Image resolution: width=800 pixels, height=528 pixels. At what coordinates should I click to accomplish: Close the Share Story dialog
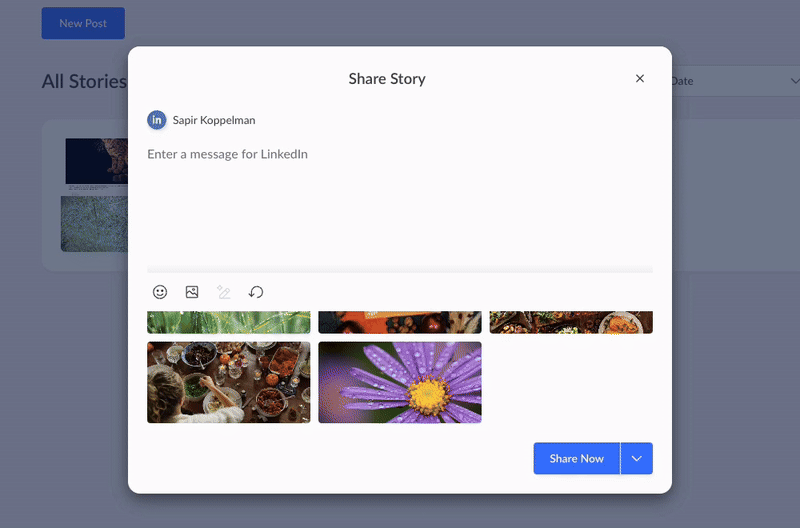pos(640,79)
